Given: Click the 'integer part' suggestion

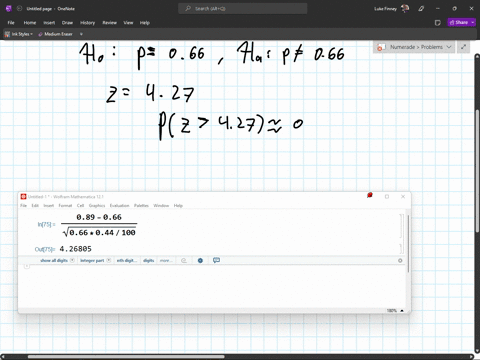Looking at the screenshot, I should point(92,260).
